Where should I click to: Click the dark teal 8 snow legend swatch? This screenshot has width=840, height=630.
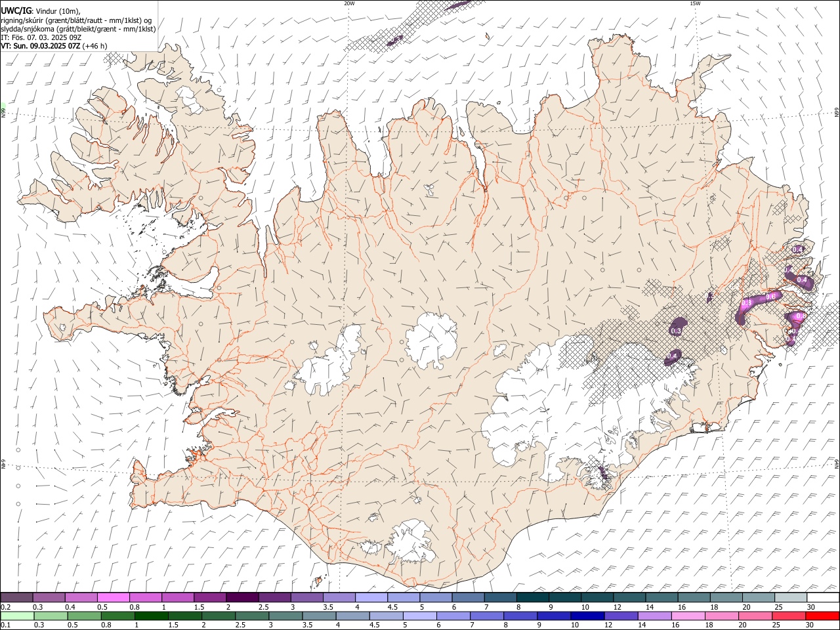532,597
